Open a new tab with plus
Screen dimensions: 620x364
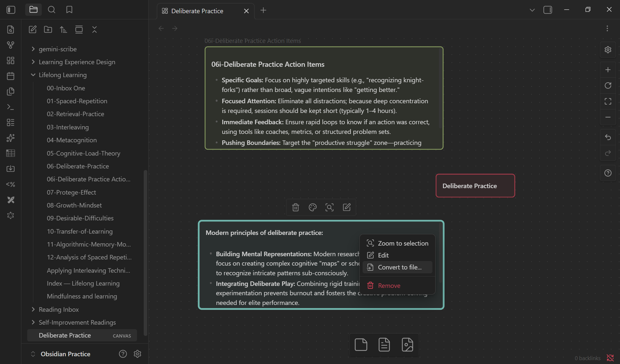click(263, 10)
